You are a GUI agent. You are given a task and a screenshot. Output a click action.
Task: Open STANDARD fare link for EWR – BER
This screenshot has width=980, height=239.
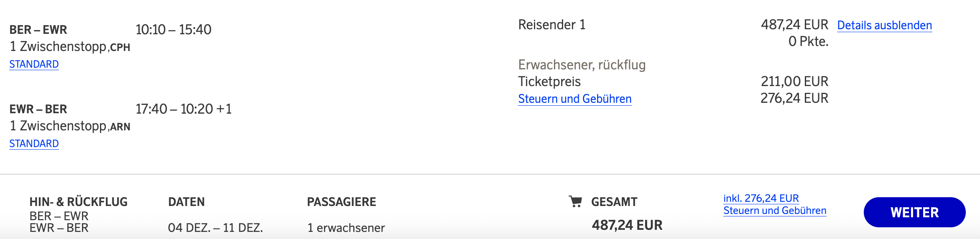point(34,144)
